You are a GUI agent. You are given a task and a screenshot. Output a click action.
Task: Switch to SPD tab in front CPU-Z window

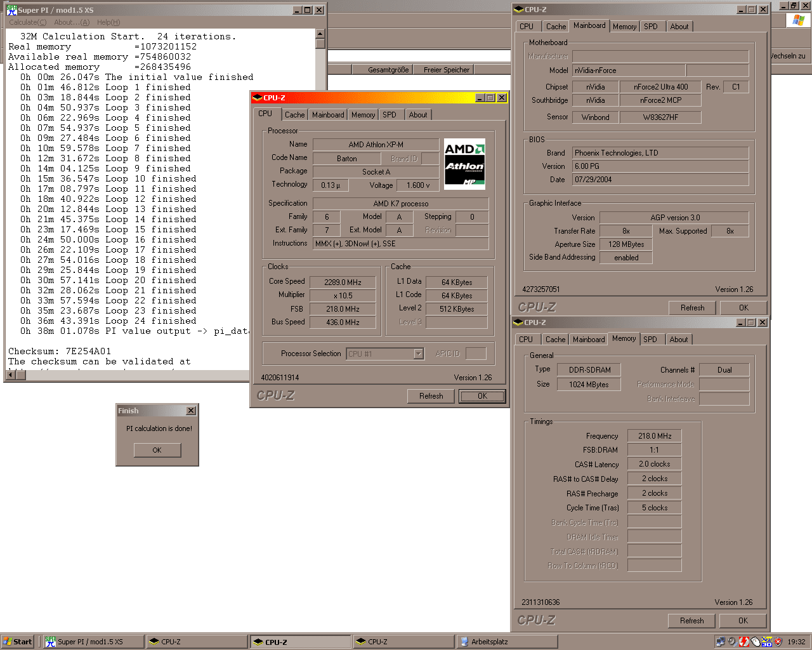tap(390, 115)
